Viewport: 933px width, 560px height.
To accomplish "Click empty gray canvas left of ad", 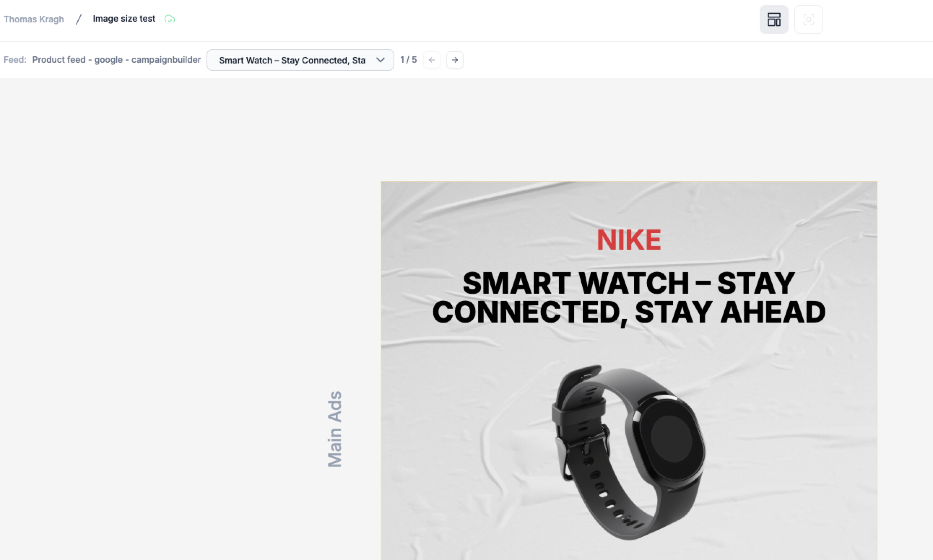I will tap(170, 302).
